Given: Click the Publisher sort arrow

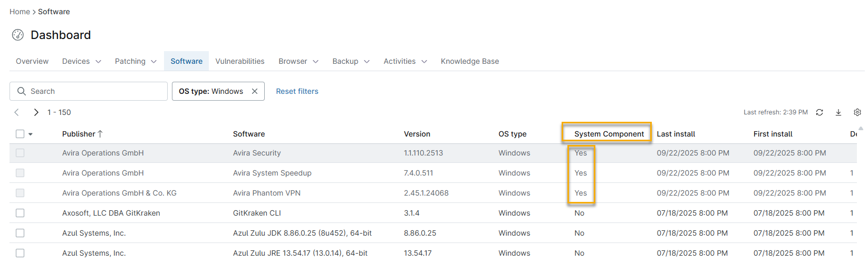Looking at the screenshot, I should point(100,134).
